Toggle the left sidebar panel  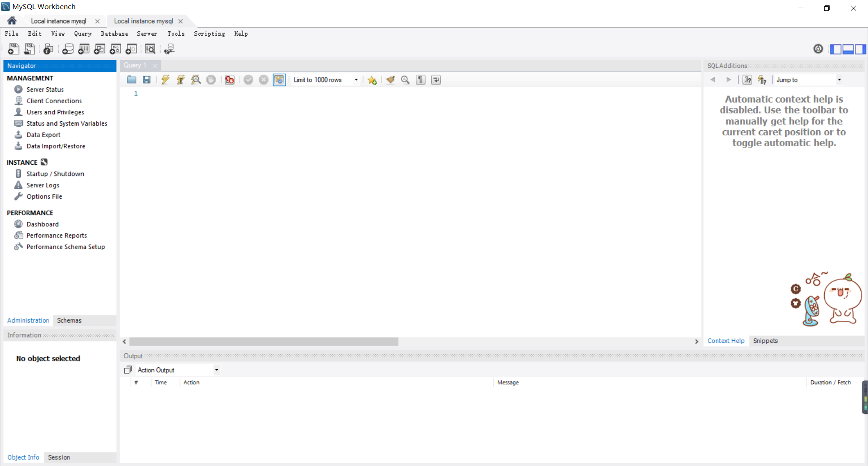(x=836, y=49)
